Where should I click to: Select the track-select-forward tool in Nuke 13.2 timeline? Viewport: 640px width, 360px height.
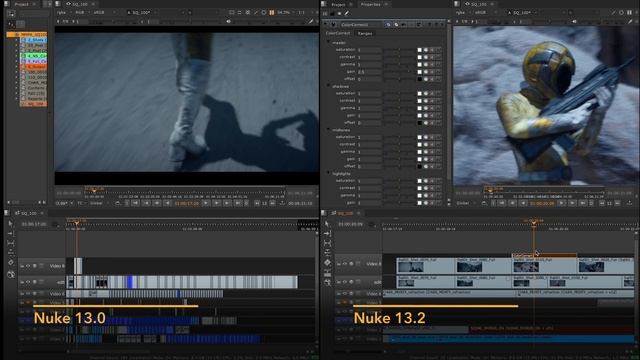327,233
